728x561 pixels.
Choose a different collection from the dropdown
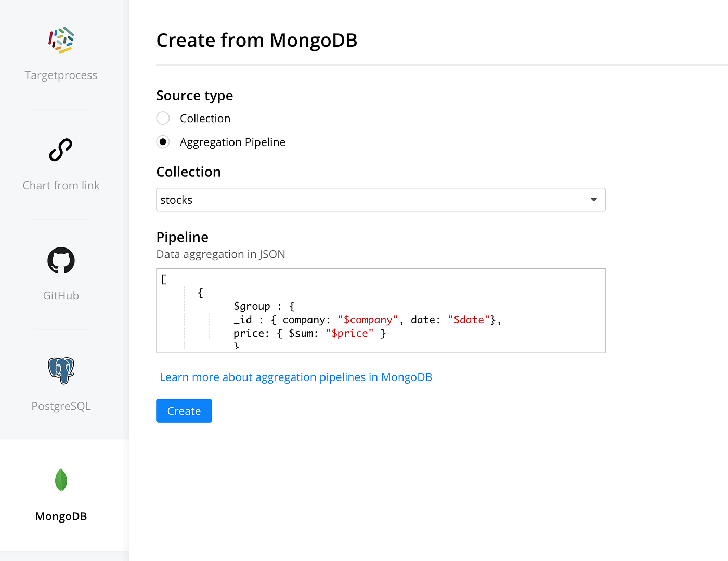593,199
